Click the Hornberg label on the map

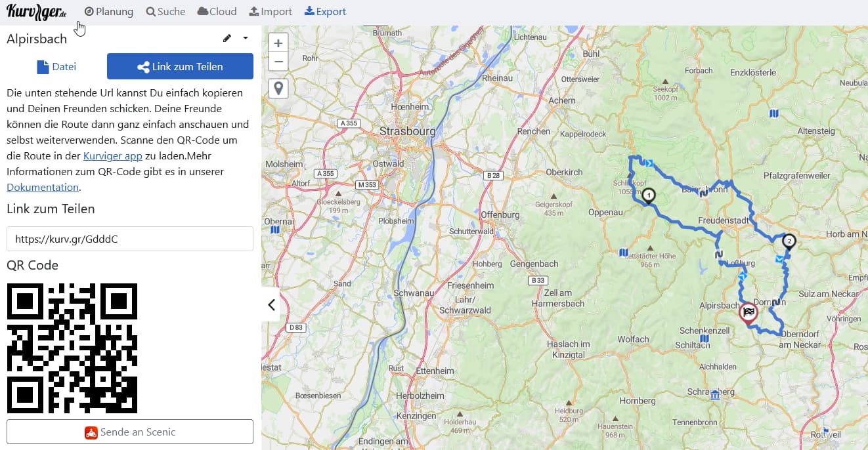point(638,401)
